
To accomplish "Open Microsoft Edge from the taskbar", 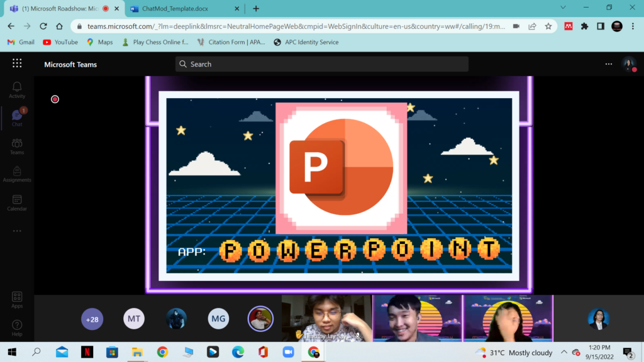I will tap(238, 352).
